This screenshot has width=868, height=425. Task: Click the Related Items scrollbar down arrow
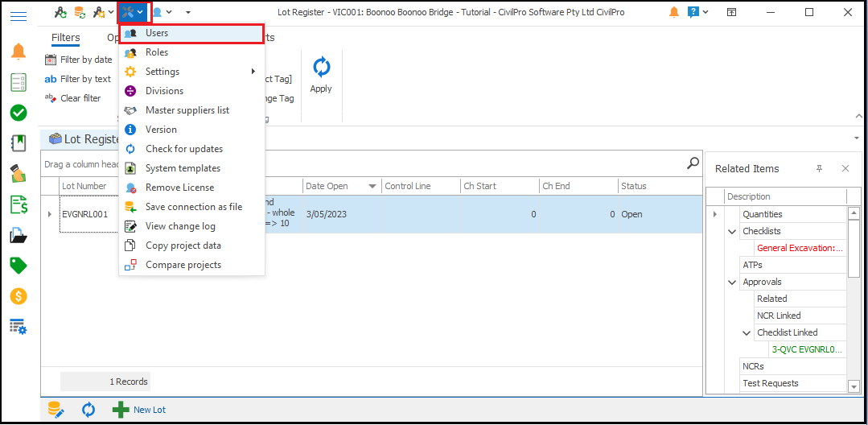pos(854,387)
